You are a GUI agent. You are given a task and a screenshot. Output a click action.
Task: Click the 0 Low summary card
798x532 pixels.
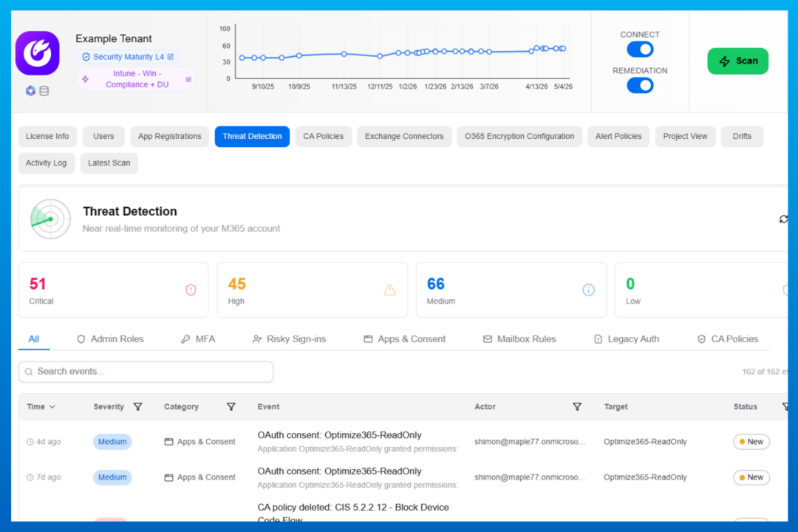701,290
